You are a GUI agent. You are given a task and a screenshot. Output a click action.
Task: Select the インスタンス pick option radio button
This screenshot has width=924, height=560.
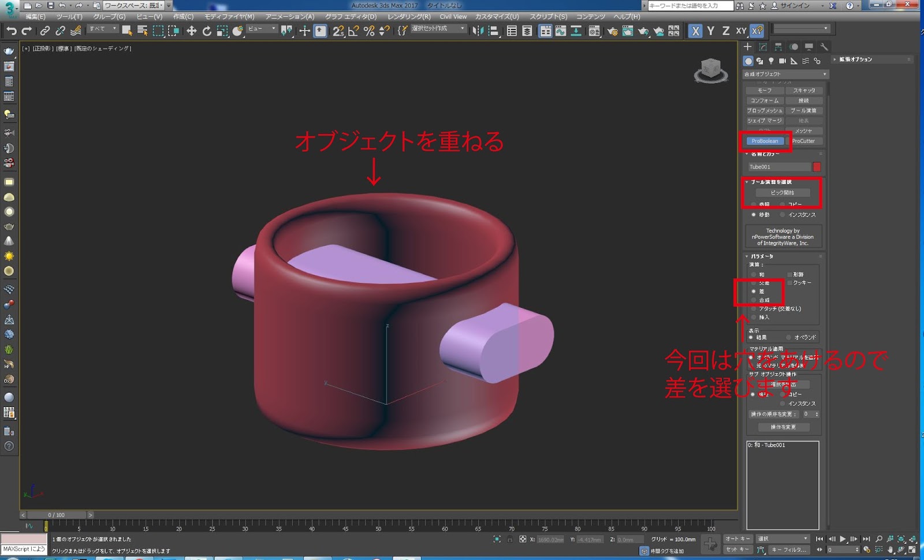click(783, 215)
